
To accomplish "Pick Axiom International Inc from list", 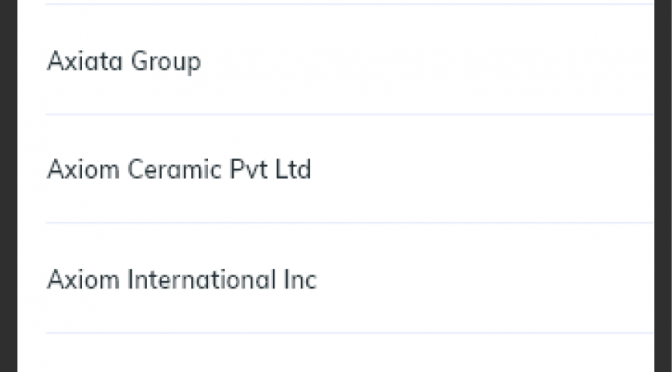I will coord(349,278).
